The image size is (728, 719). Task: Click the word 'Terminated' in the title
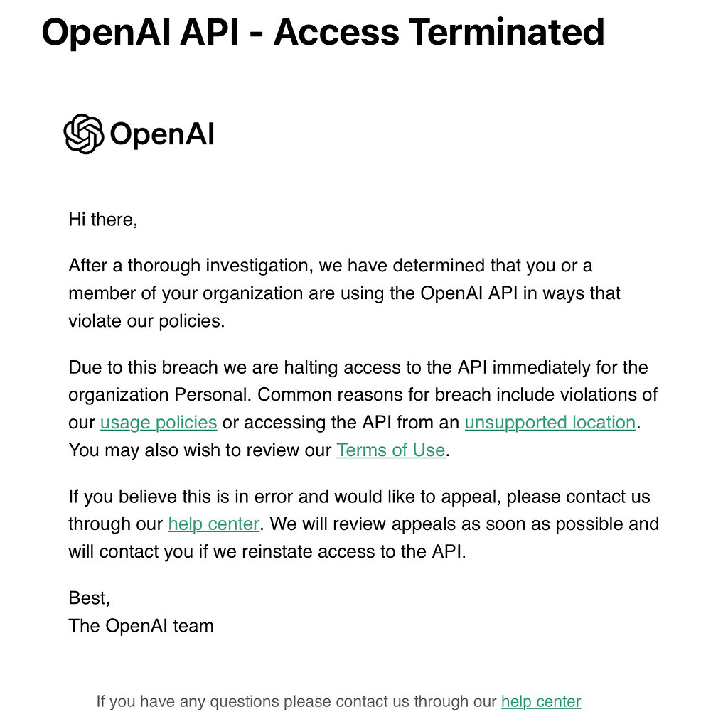[506, 32]
